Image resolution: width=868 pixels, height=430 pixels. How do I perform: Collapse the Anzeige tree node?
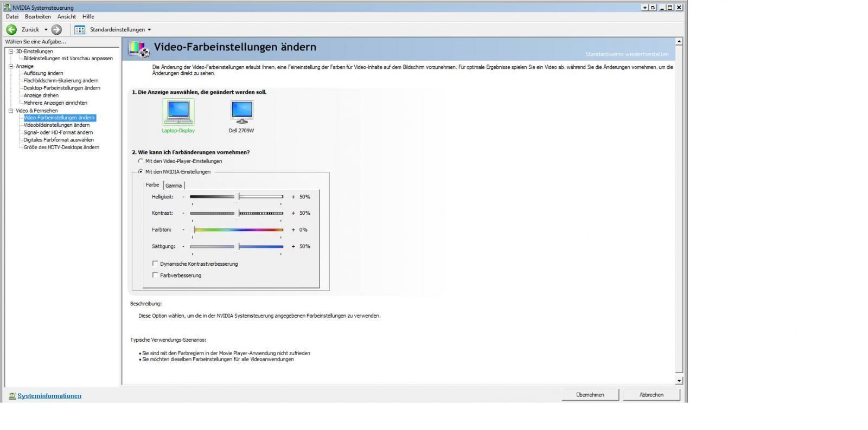(x=10, y=66)
